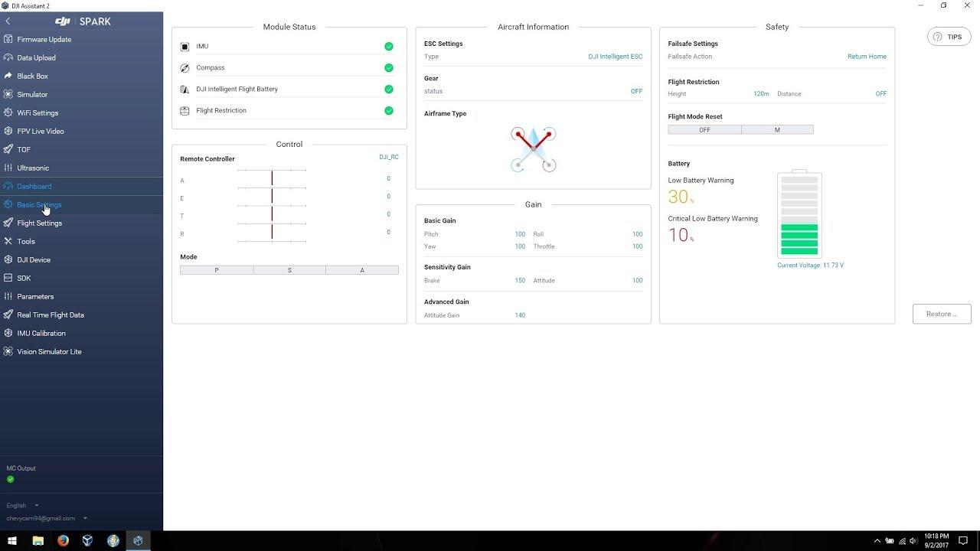980x551 pixels.
Task: Open WiFi Settings from the sidebar
Action: [x=37, y=112]
